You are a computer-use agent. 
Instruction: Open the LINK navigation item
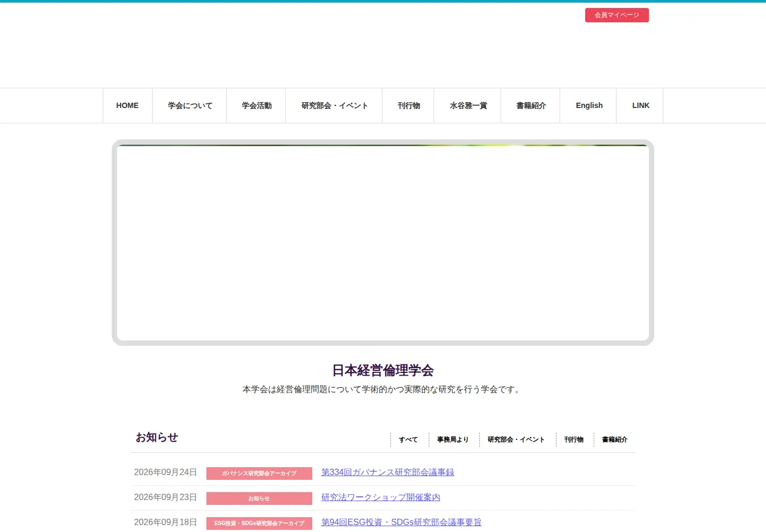click(x=640, y=105)
